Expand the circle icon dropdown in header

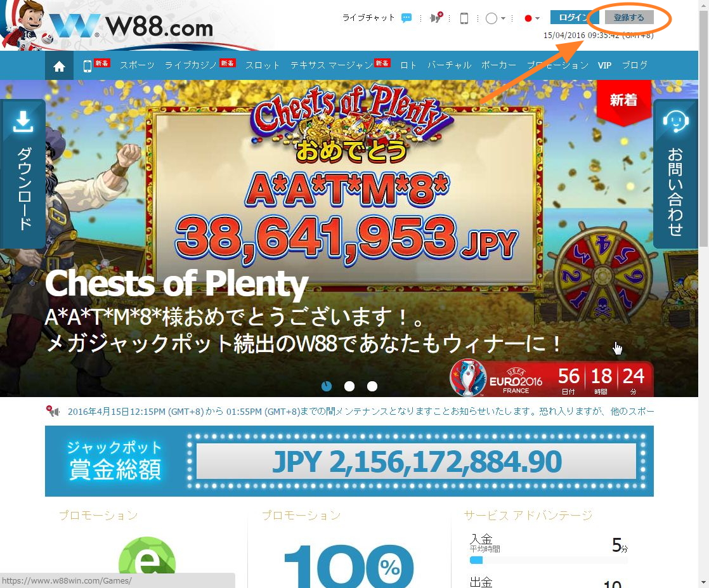coord(495,18)
